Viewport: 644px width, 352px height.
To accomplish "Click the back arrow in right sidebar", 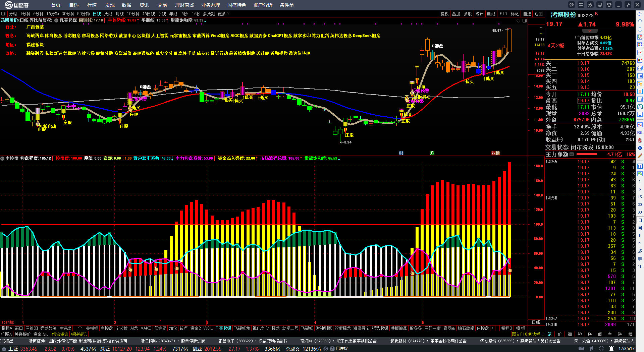I will point(640,14).
